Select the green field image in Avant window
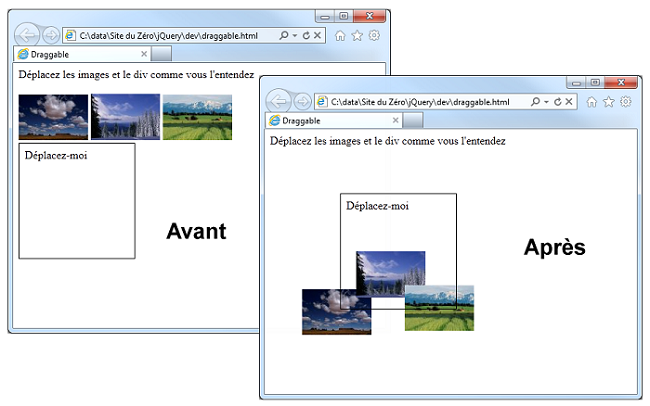 coord(197,117)
